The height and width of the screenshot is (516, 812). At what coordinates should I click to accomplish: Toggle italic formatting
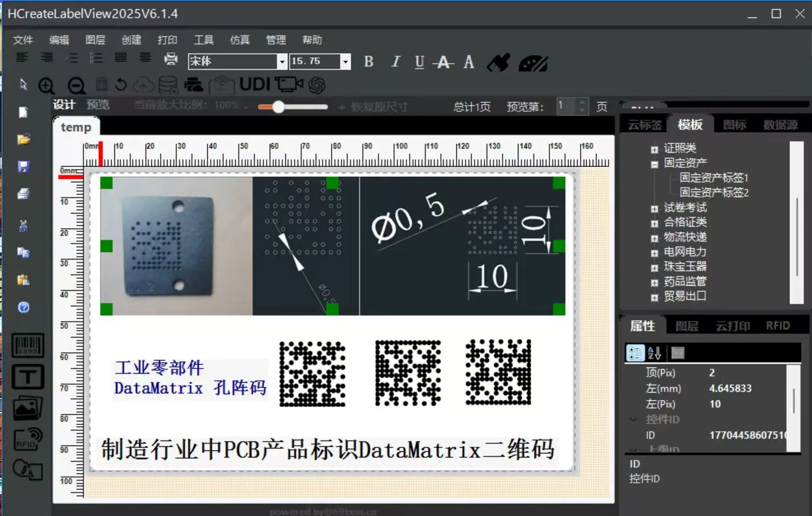click(x=396, y=61)
